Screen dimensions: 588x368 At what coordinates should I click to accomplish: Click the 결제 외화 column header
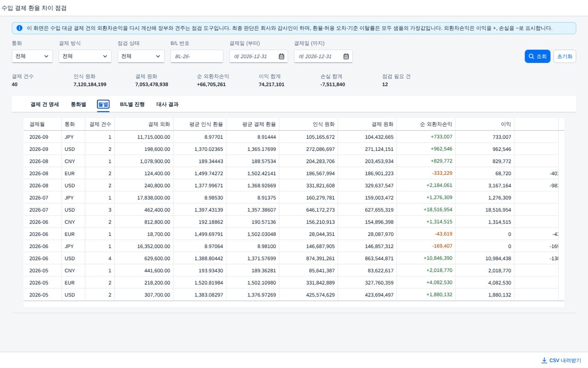pyautogui.click(x=144, y=124)
